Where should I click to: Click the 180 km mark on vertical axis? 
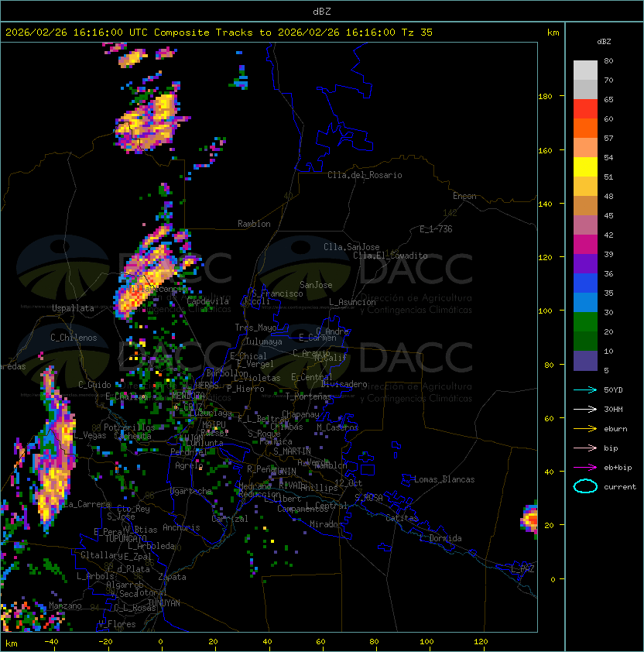(x=545, y=97)
